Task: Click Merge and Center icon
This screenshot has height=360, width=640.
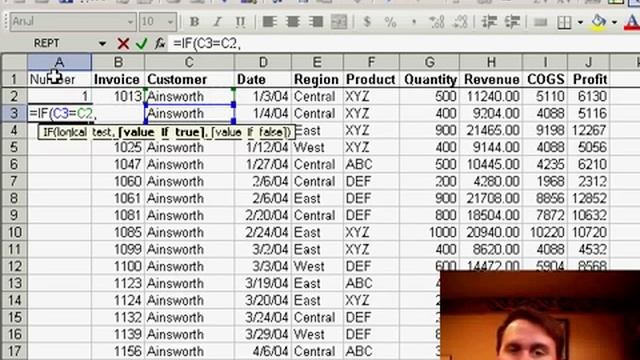Action: click(339, 22)
